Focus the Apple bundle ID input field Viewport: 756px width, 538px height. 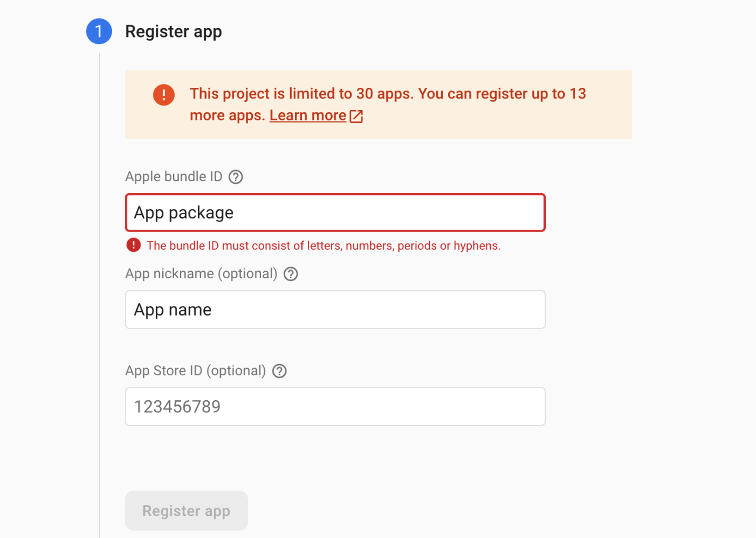[x=335, y=213]
